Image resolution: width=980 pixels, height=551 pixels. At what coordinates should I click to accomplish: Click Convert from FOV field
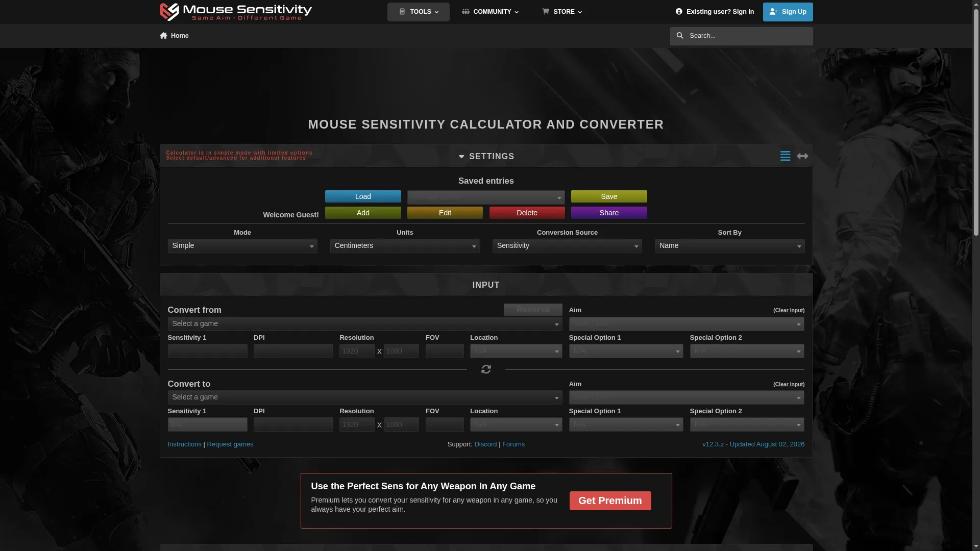pyautogui.click(x=445, y=351)
